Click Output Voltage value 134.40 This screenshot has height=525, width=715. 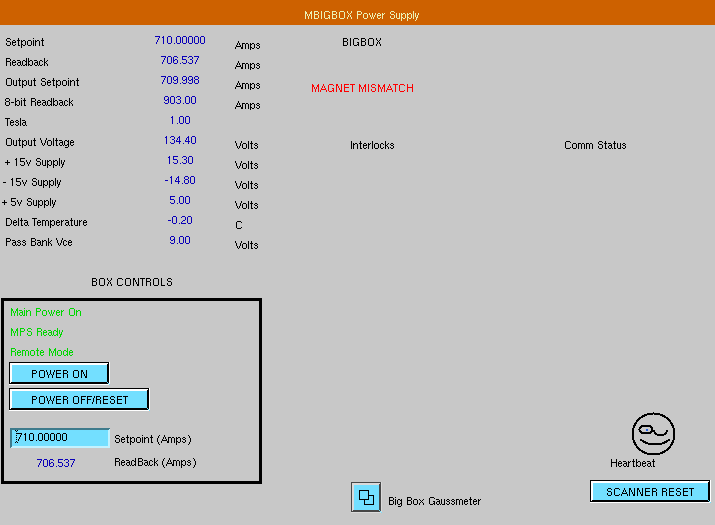[x=180, y=140]
